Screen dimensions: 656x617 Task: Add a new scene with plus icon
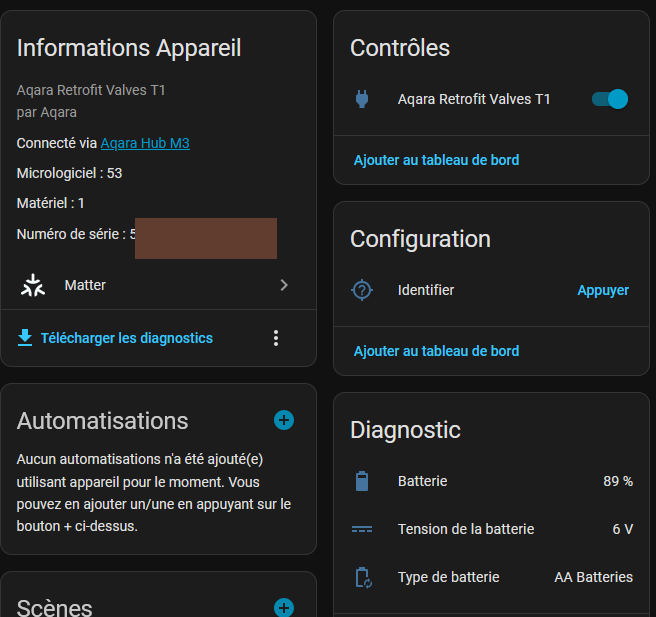coord(284,607)
